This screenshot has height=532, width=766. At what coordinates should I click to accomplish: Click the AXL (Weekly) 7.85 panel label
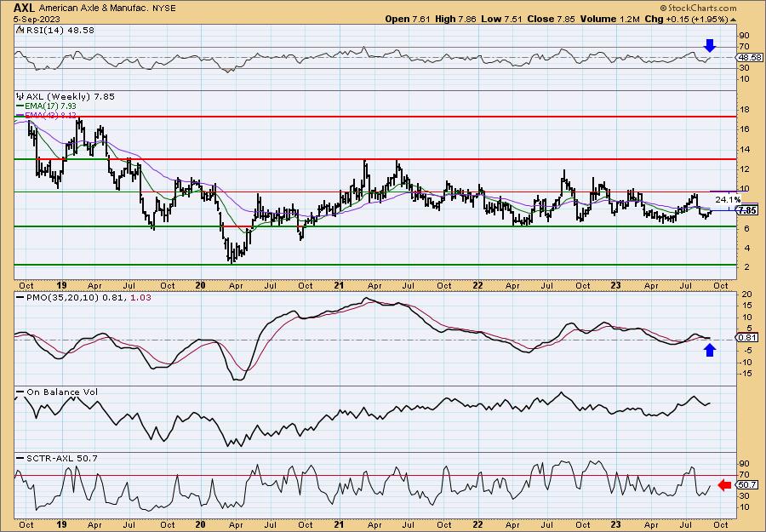click(71, 96)
